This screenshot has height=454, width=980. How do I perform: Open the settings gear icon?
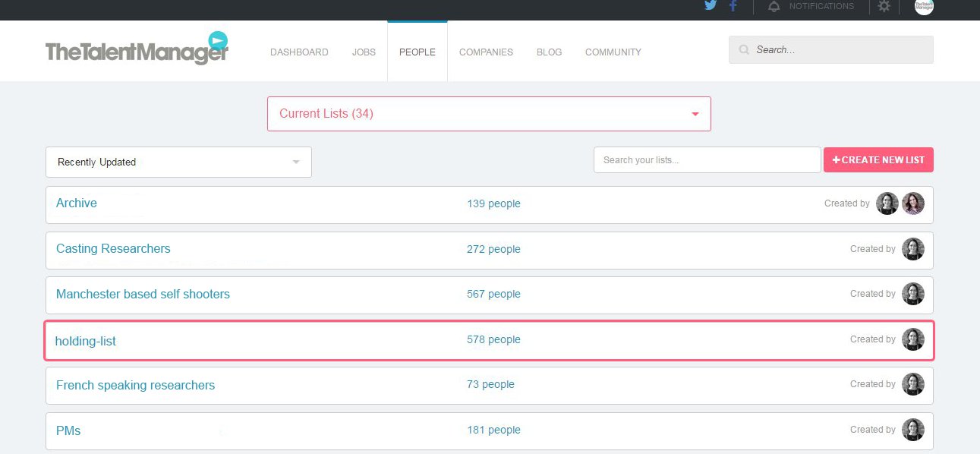(x=884, y=6)
